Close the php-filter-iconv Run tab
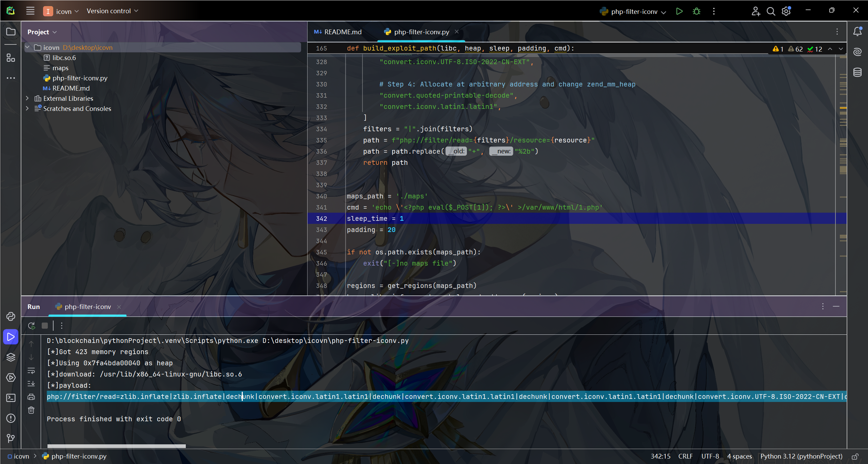The width and height of the screenshot is (868, 464). (x=119, y=307)
